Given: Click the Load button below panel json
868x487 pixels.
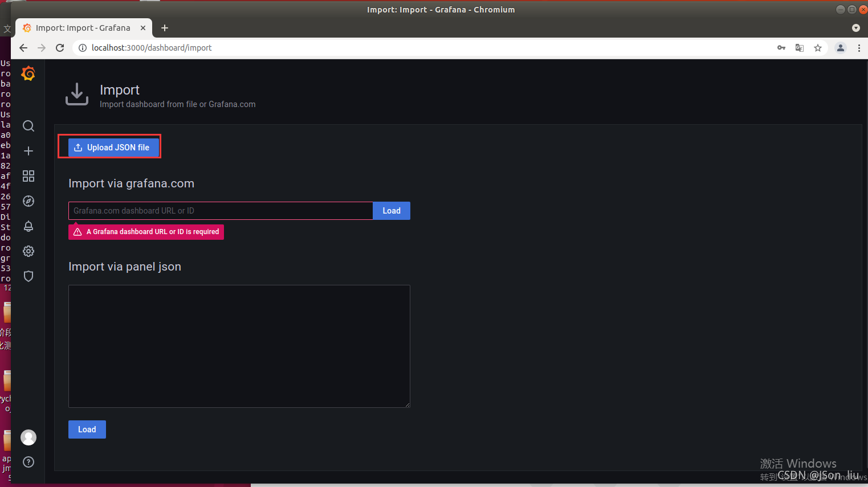Looking at the screenshot, I should pyautogui.click(x=87, y=429).
